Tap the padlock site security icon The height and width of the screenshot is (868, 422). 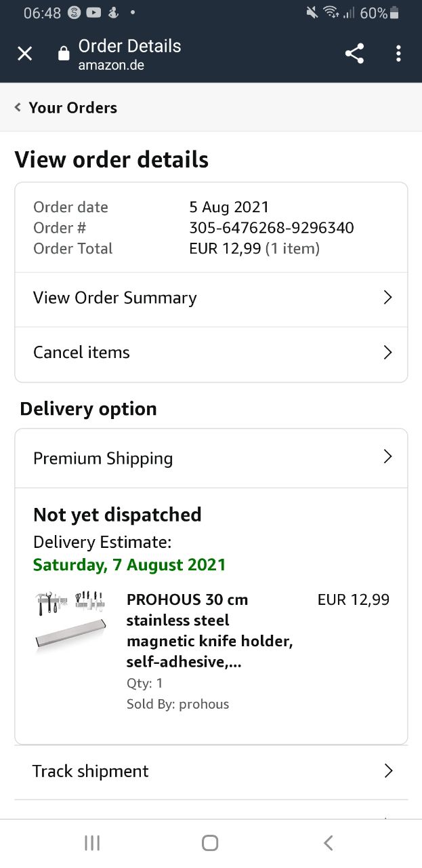tap(64, 54)
